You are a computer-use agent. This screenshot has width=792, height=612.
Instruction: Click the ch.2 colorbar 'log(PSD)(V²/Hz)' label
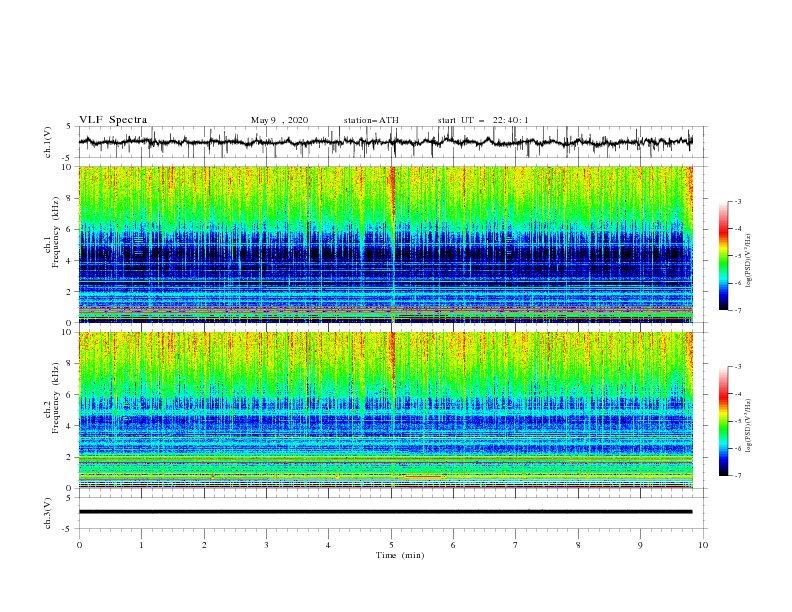[x=749, y=426]
